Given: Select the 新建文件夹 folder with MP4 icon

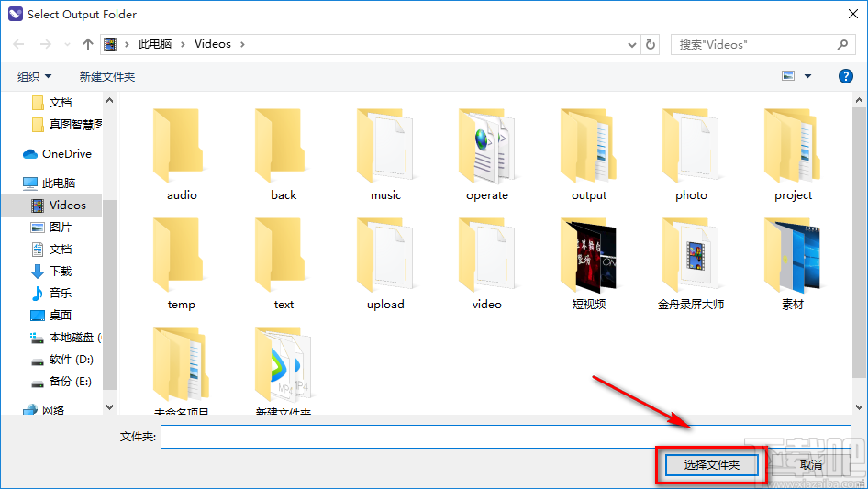Looking at the screenshot, I should pyautogui.click(x=284, y=370).
